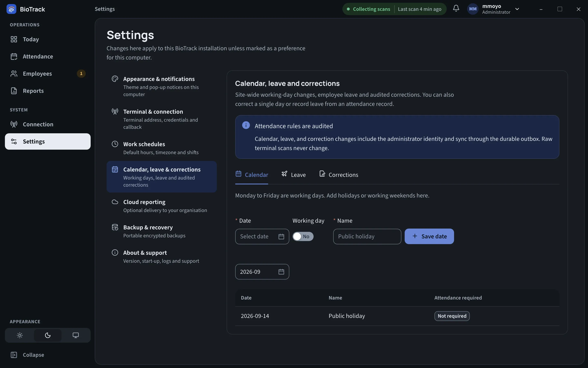The width and height of the screenshot is (588, 368).
Task: Go to the Attendance page
Action: coord(48,56)
